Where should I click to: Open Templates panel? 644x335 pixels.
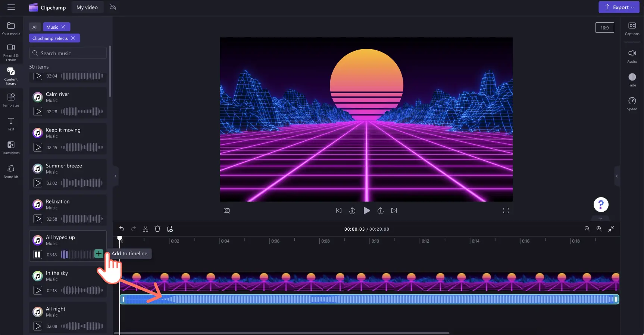pyautogui.click(x=11, y=100)
